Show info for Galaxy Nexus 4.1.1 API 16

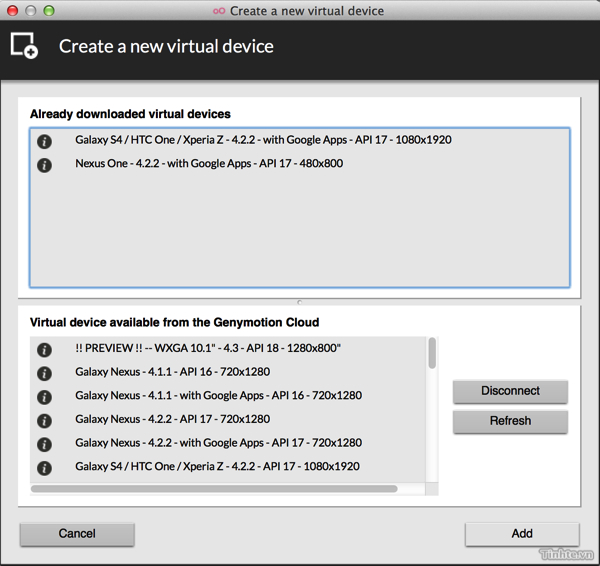44,374
